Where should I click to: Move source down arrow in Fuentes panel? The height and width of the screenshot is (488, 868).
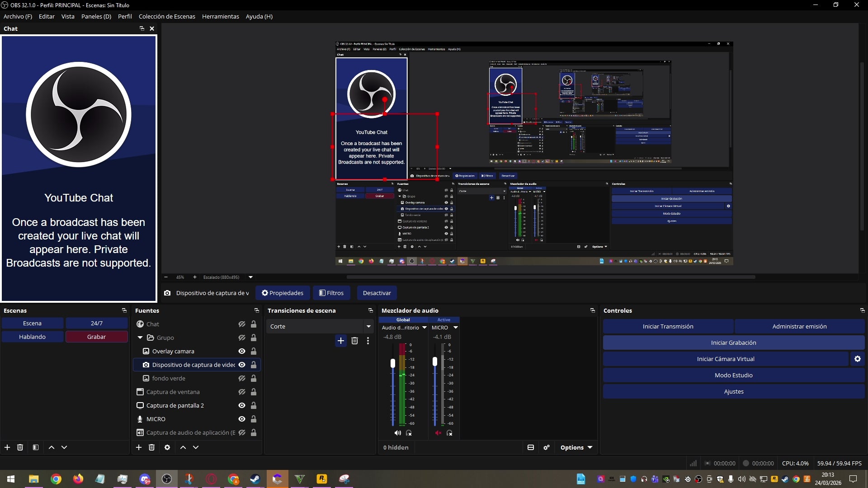pyautogui.click(x=196, y=447)
